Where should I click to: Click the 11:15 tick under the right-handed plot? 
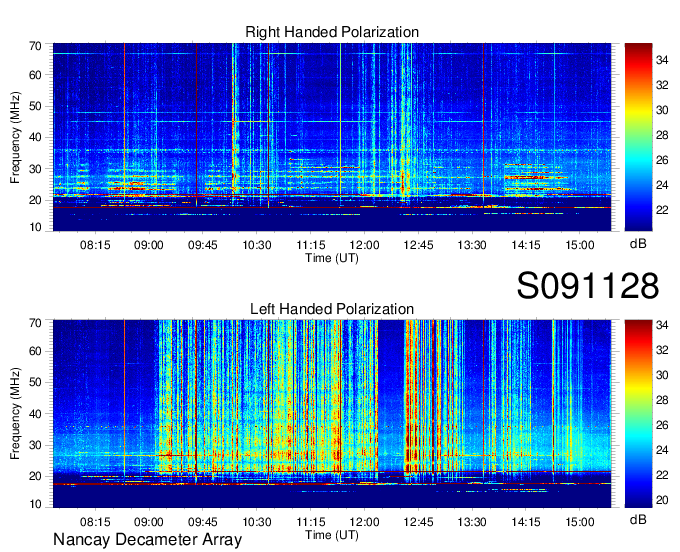pos(311,245)
